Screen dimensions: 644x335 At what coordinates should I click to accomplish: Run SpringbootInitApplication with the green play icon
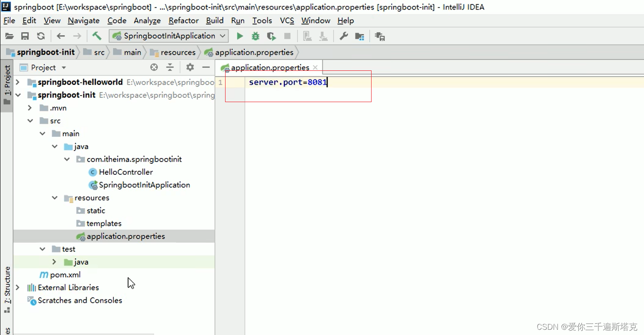(x=240, y=36)
